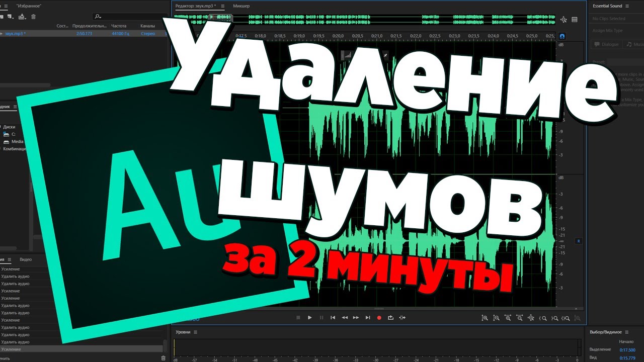This screenshot has width=644, height=362.
Task: Click the Fast Forward transport button
Action: 356,318
